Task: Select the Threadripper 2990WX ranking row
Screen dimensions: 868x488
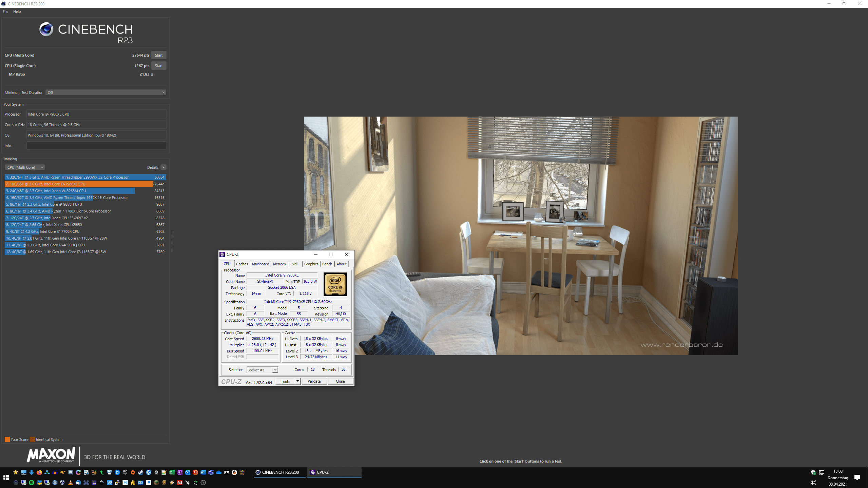Action: [85, 177]
